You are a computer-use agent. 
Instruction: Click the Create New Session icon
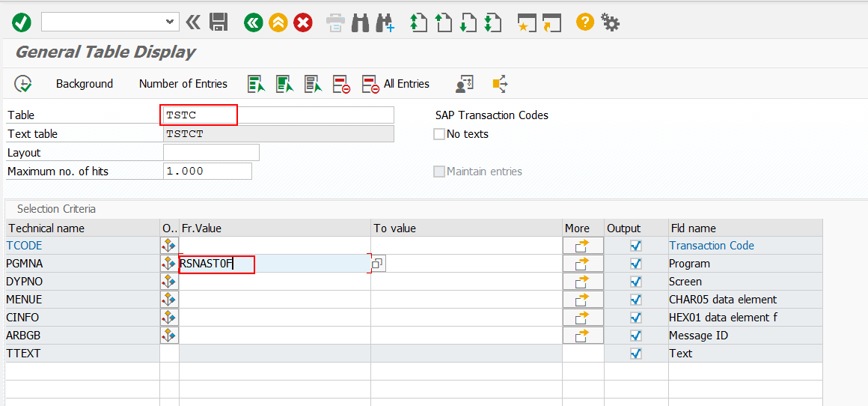[526, 22]
